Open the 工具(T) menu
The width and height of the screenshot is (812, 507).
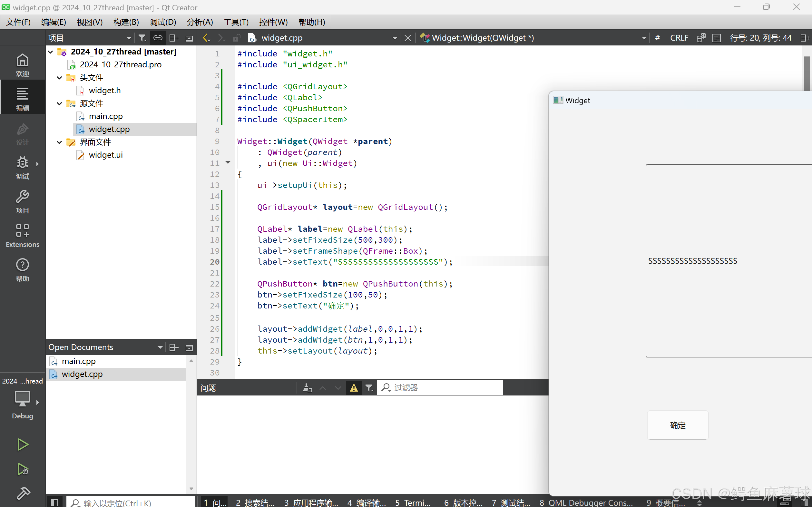tap(236, 22)
